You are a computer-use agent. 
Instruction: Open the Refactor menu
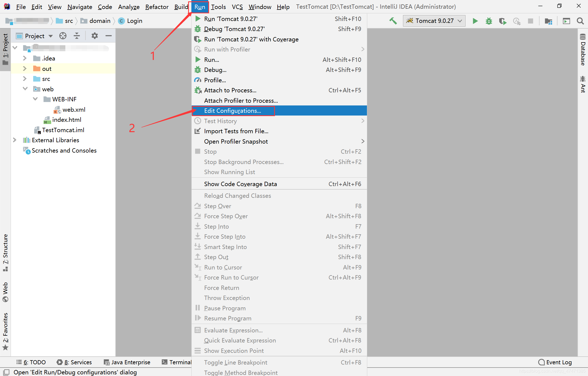(x=157, y=7)
